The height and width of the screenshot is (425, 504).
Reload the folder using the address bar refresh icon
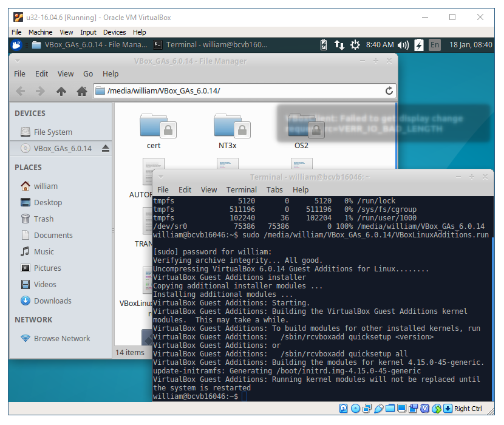pyautogui.click(x=389, y=91)
